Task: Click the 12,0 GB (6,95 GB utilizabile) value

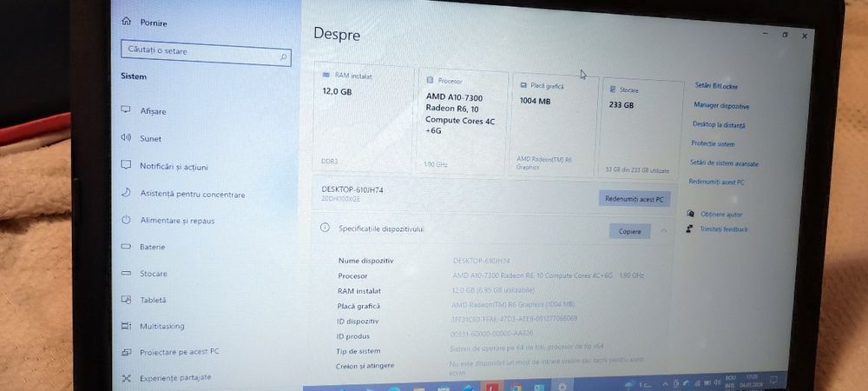Action: click(493, 289)
